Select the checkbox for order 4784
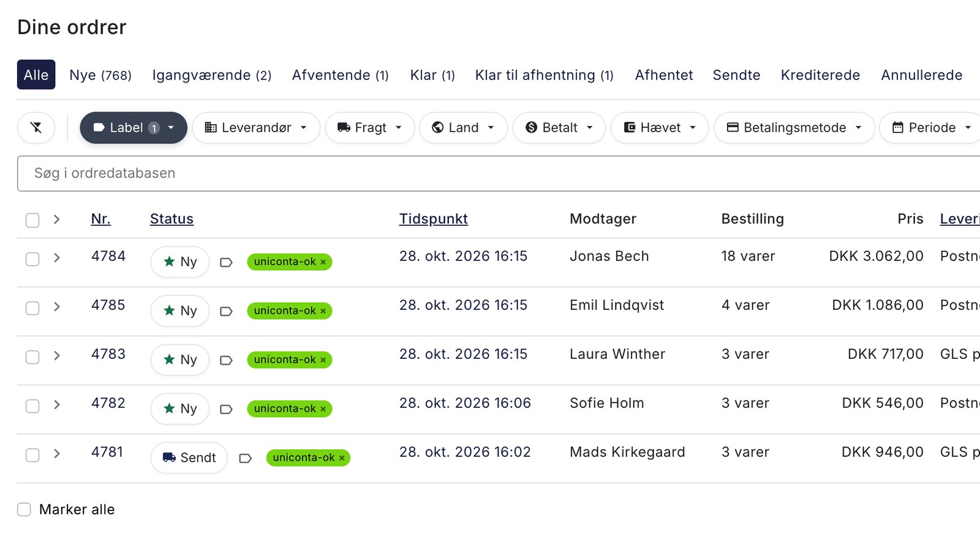This screenshot has height=551, width=980. point(32,260)
